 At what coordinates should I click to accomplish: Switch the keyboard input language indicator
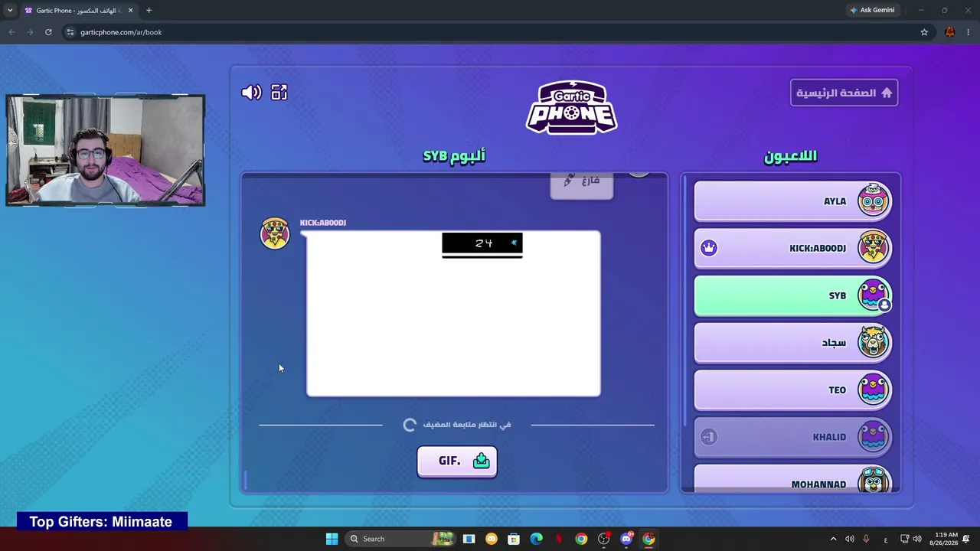(886, 539)
